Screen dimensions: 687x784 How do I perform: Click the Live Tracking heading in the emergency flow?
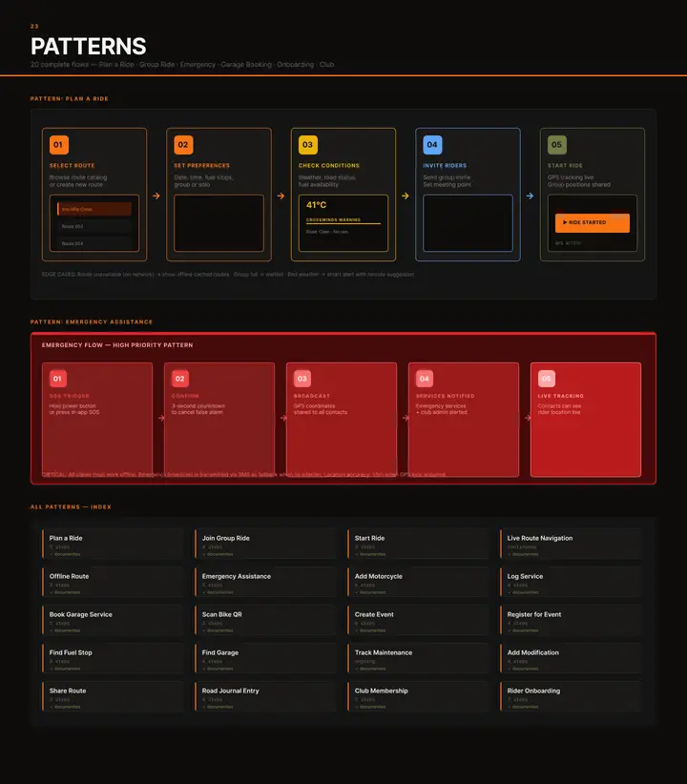[560, 396]
